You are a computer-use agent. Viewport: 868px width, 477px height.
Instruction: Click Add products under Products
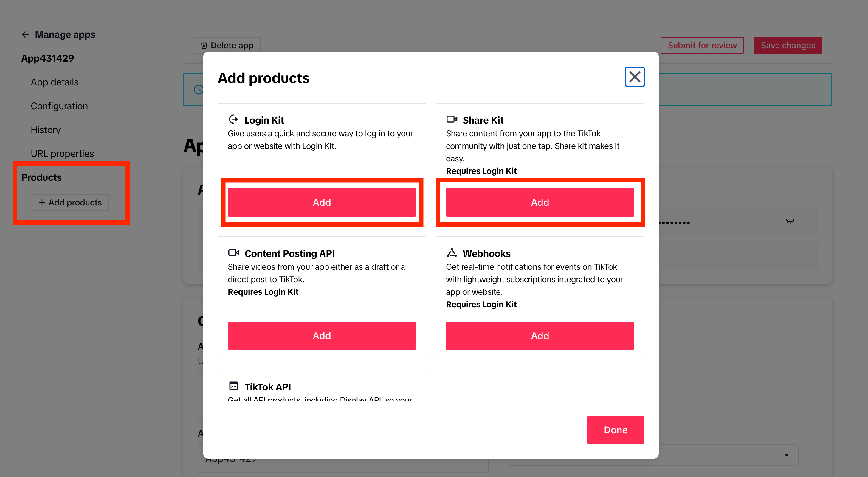coord(70,202)
